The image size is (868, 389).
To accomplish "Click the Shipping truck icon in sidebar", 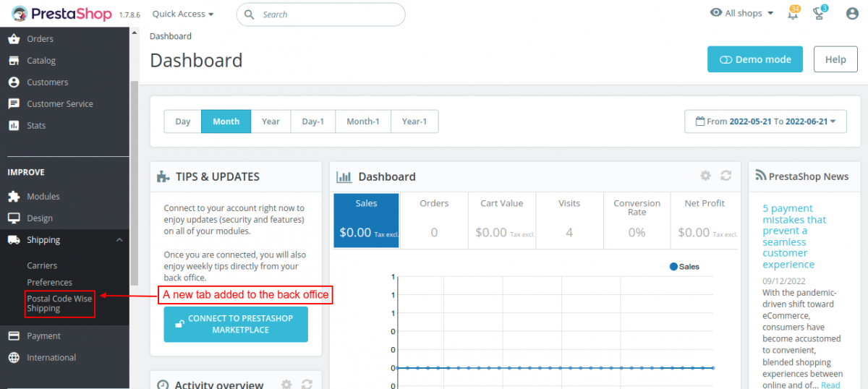I will [x=14, y=240].
